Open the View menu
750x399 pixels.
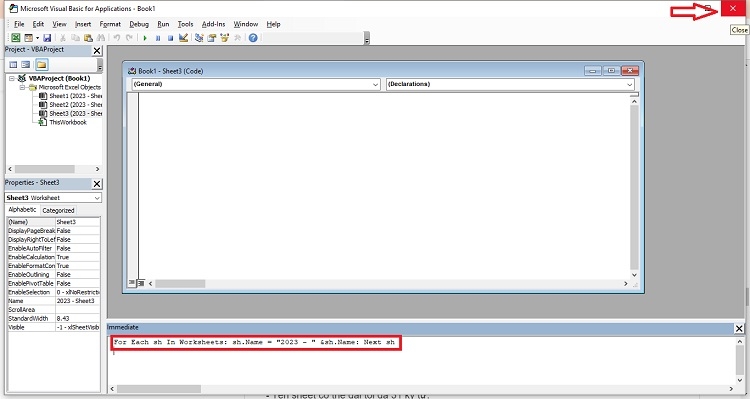click(59, 24)
